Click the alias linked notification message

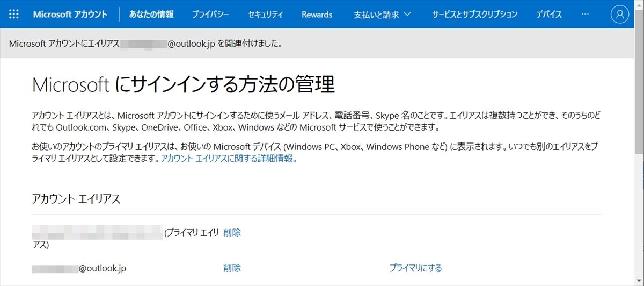[146, 44]
